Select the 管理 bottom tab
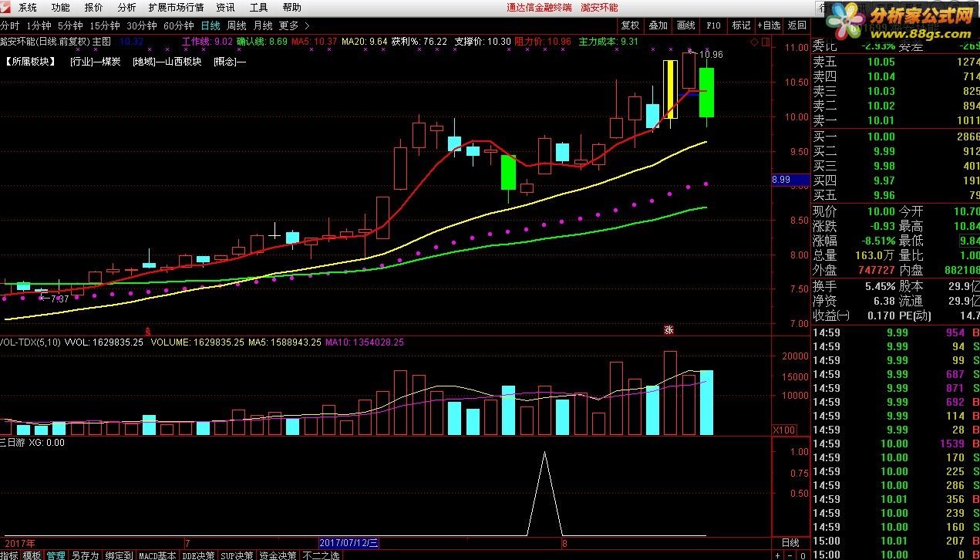980x560 pixels. [56, 555]
